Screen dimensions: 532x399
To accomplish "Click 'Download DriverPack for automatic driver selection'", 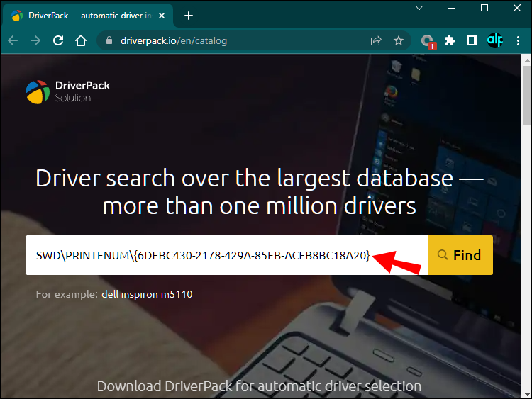I will [259, 386].
